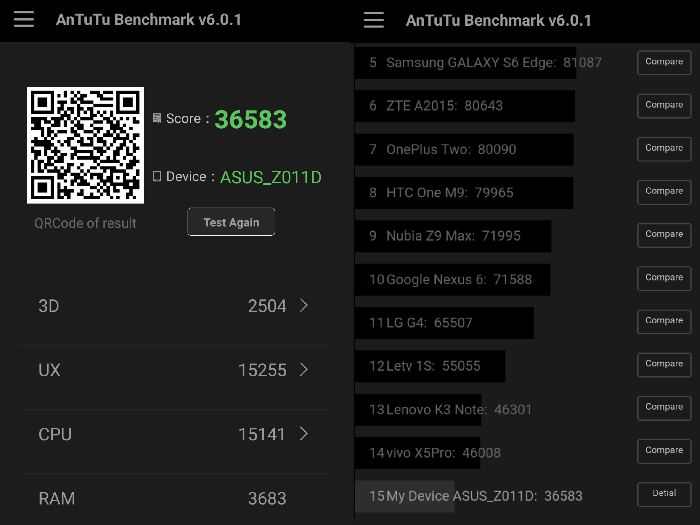Viewport: 700px width, 525px height.
Task: Expand the CPU score chevron
Action: 304,433
